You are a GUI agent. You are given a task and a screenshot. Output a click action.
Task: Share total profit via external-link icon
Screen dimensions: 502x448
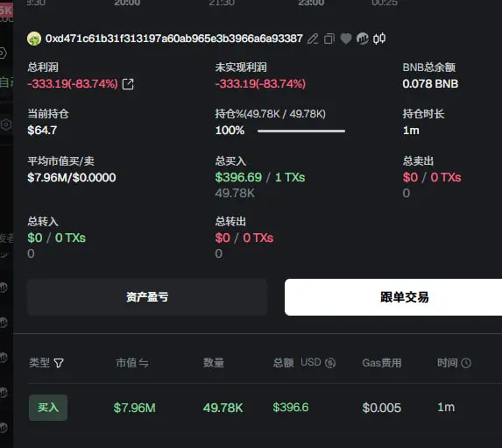[128, 84]
